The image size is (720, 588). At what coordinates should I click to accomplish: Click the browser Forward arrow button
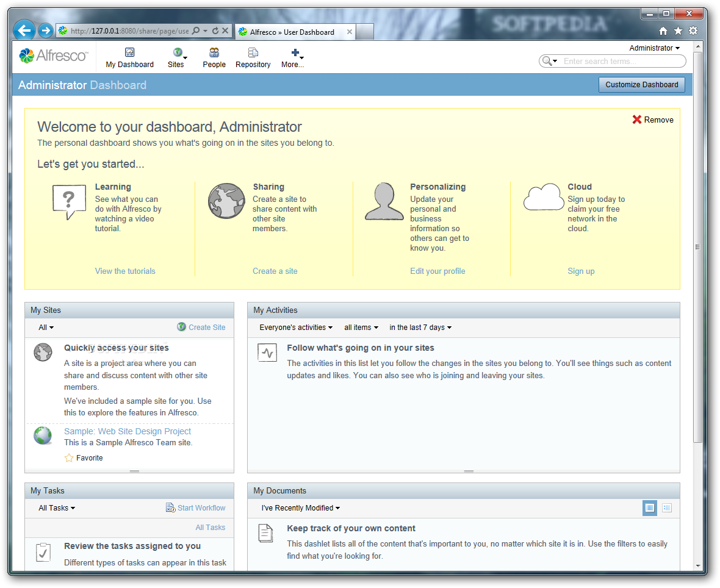pyautogui.click(x=45, y=30)
